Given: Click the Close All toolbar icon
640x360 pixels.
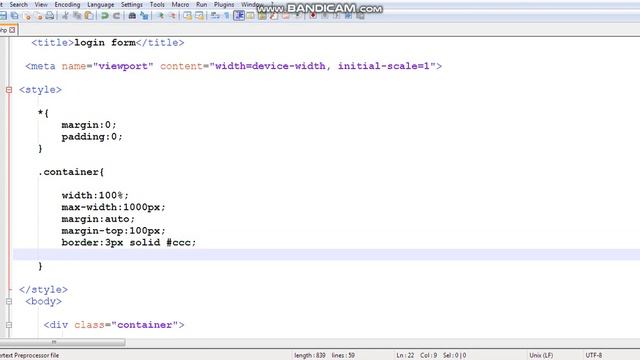Looking at the screenshot, I should pos(39,16).
